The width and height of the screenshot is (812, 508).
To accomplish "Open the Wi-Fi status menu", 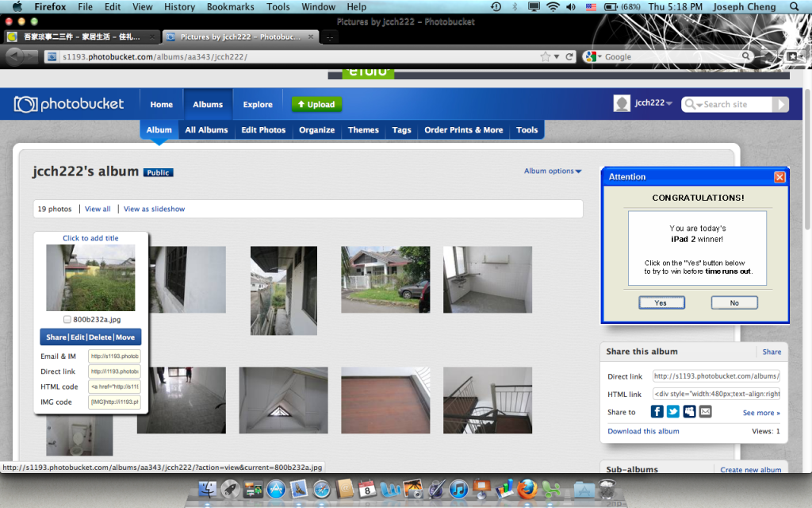I will pyautogui.click(x=553, y=6).
